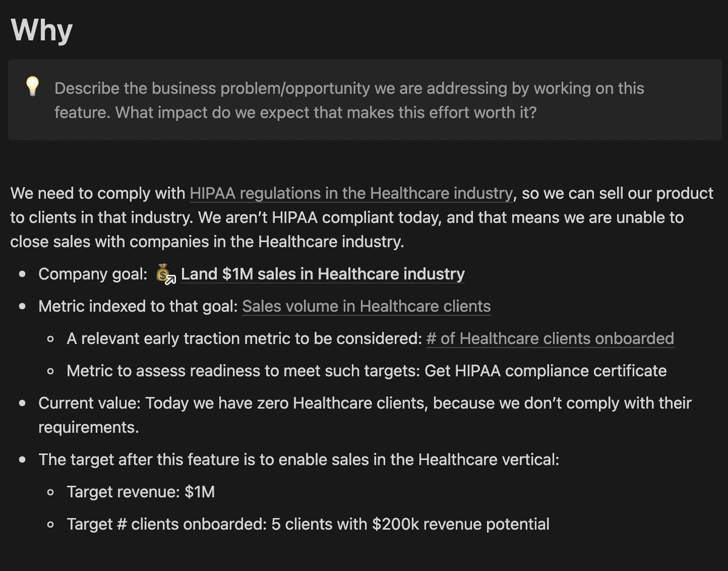Click the hollow bullet before Target revenue
728x571 pixels.
click(51, 492)
